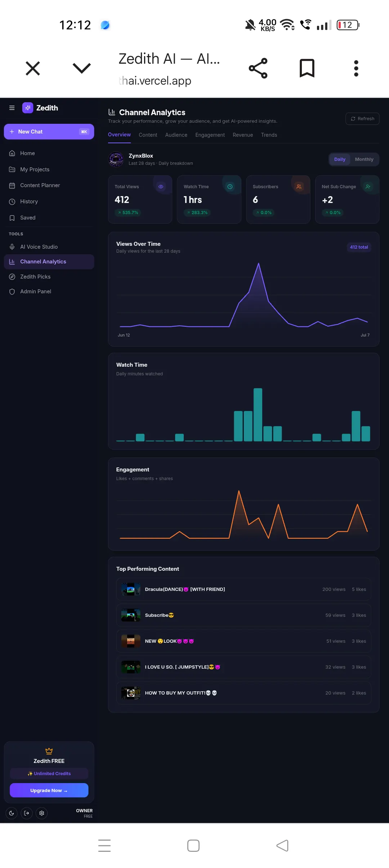Open the Subscribe video row
The image size is (389, 868).
(x=243, y=615)
